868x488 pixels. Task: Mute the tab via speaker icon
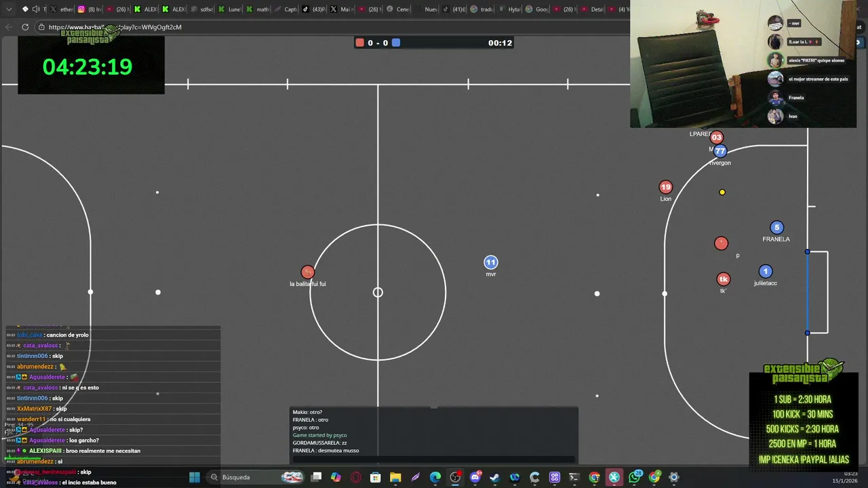click(x=36, y=9)
